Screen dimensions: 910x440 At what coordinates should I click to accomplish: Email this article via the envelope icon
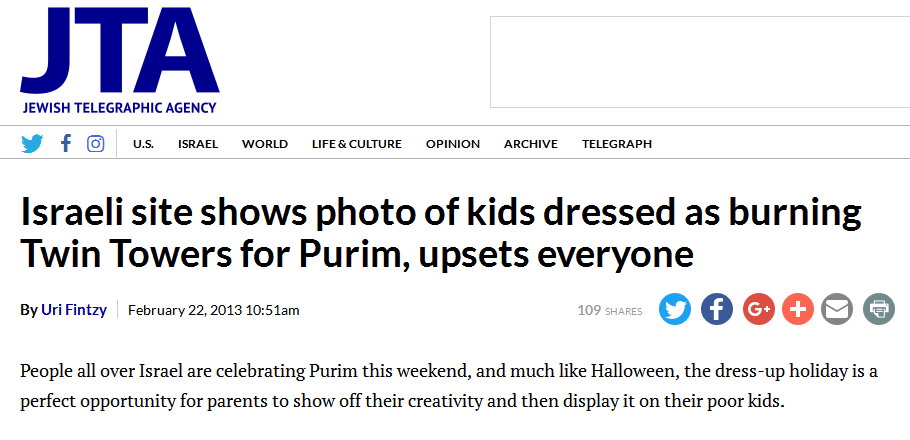click(837, 309)
